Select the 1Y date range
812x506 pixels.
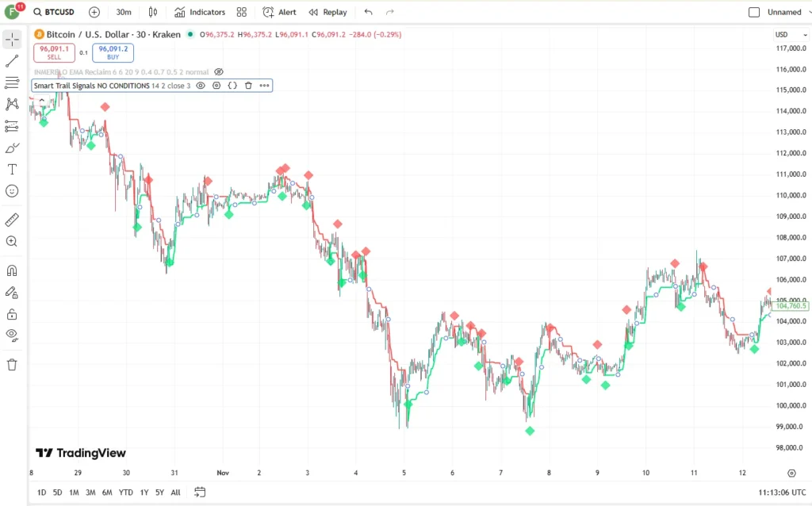tap(144, 493)
